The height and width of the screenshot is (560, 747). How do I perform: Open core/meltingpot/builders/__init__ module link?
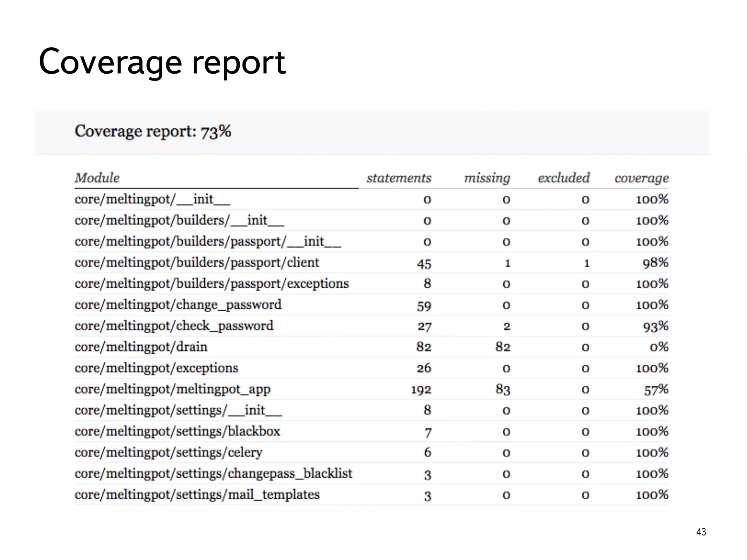point(179,221)
